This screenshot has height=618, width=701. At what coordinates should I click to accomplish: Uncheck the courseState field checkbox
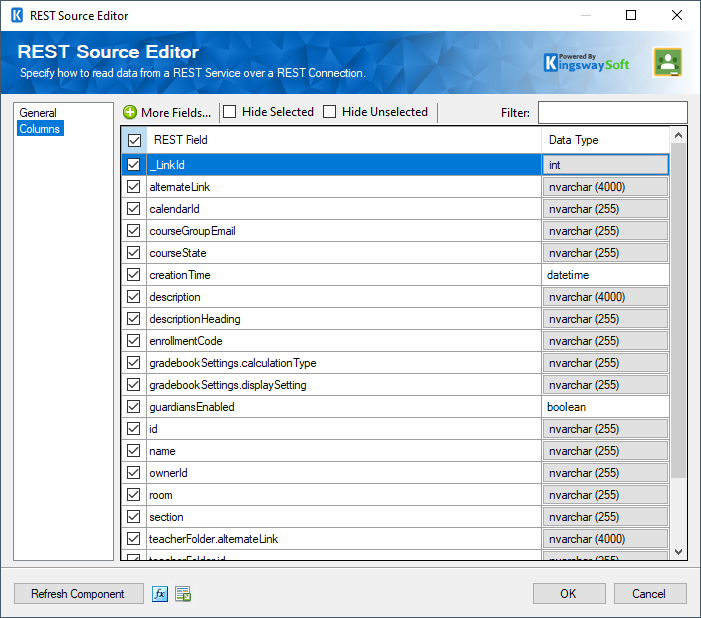point(134,253)
